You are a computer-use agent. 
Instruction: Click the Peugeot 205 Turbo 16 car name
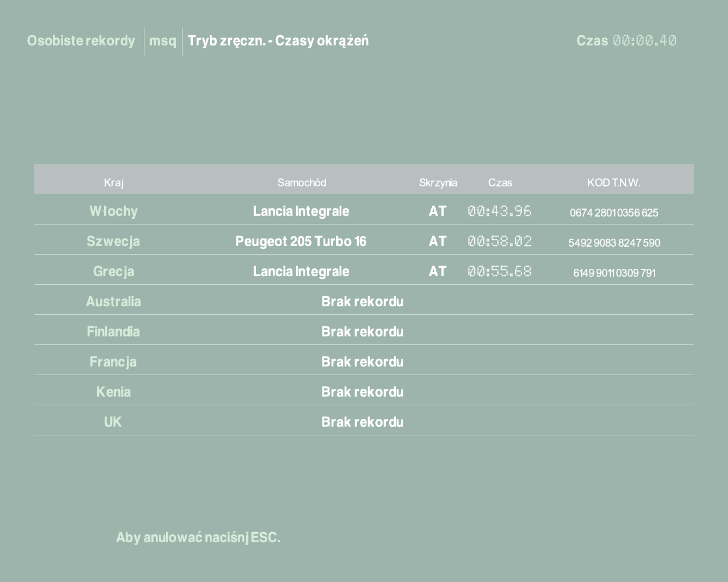pyautogui.click(x=301, y=242)
